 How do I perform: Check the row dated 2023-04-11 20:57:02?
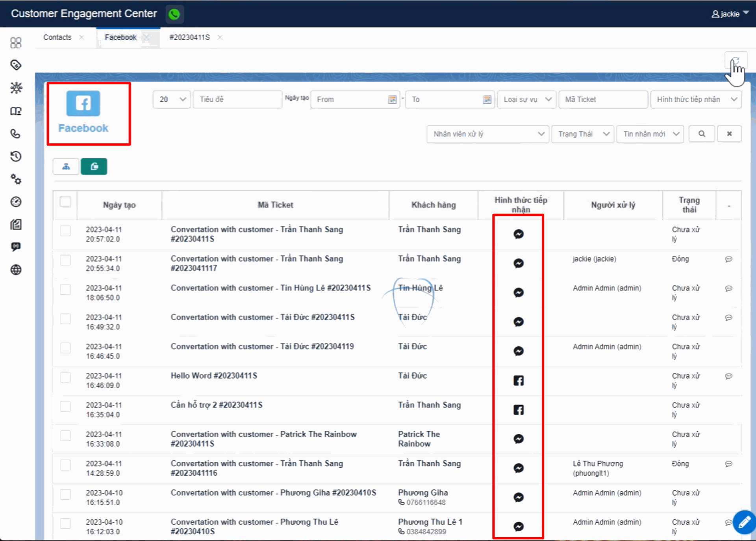point(65,231)
